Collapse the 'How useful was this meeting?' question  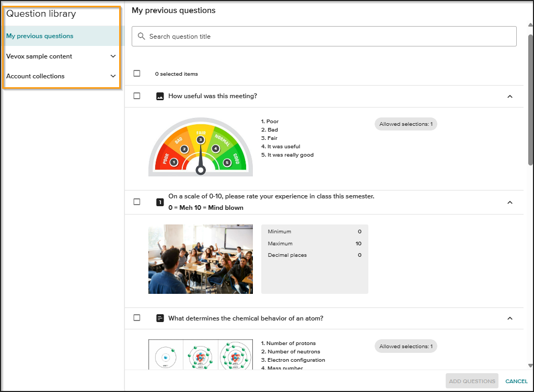pos(510,97)
